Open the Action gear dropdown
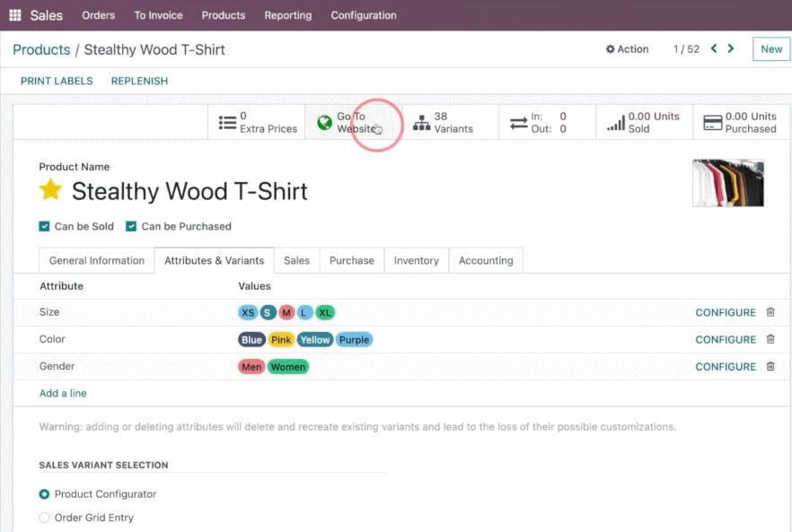 (627, 49)
